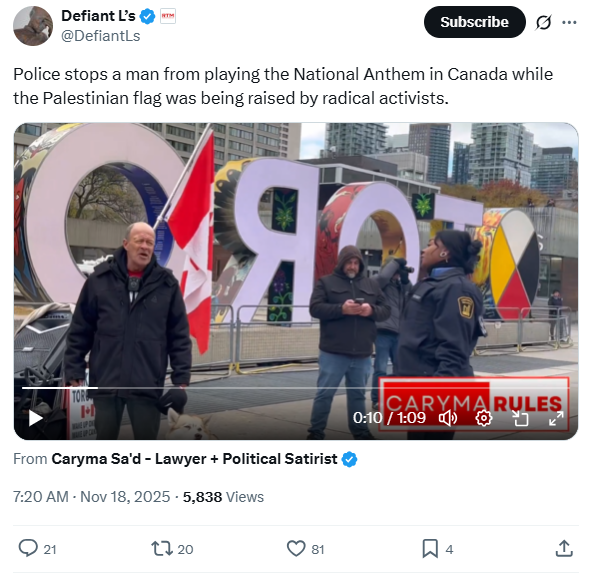The width and height of the screenshot is (591, 574).
Task: Open video settings gear
Action: (x=484, y=418)
